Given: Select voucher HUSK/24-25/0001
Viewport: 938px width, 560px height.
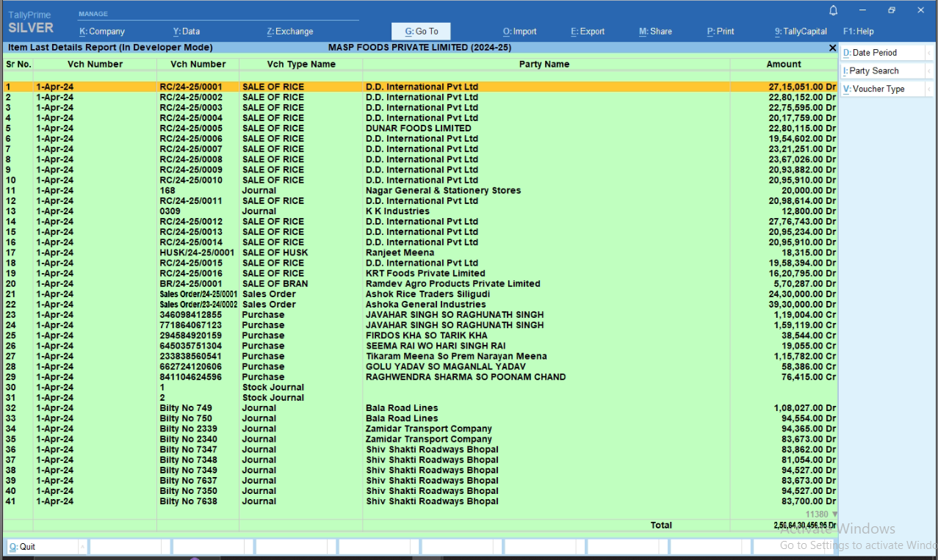Looking at the screenshot, I should tap(197, 252).
